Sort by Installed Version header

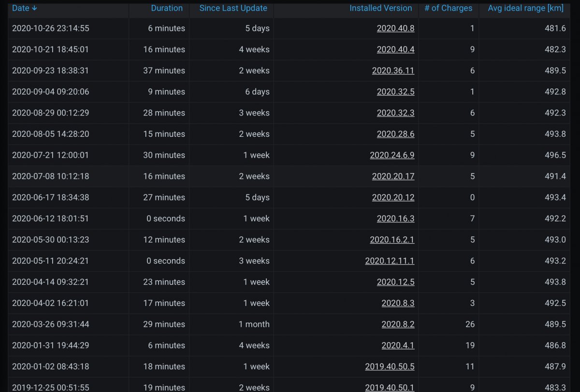(381, 8)
